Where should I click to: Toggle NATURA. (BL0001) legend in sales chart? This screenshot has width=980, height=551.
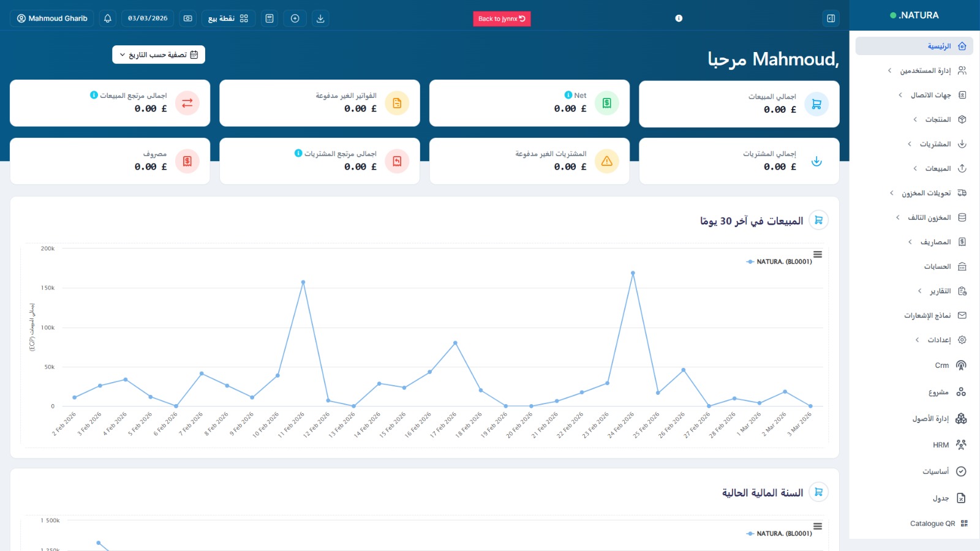(x=779, y=261)
